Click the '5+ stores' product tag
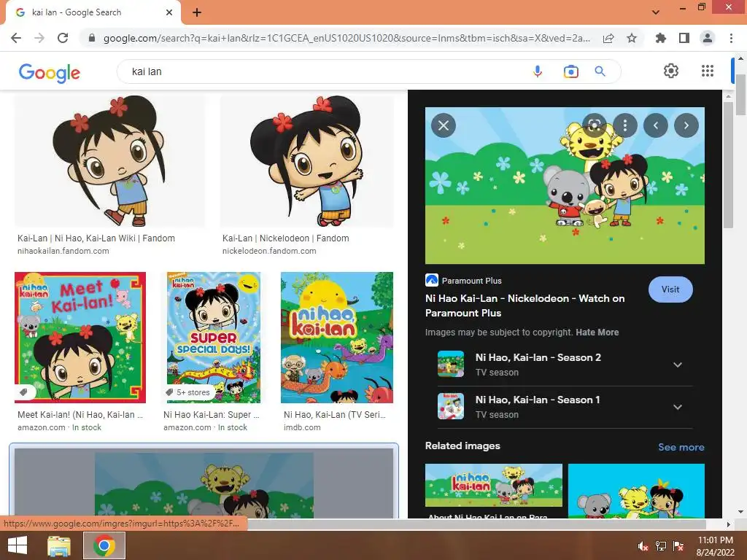747x560 pixels. (187, 392)
